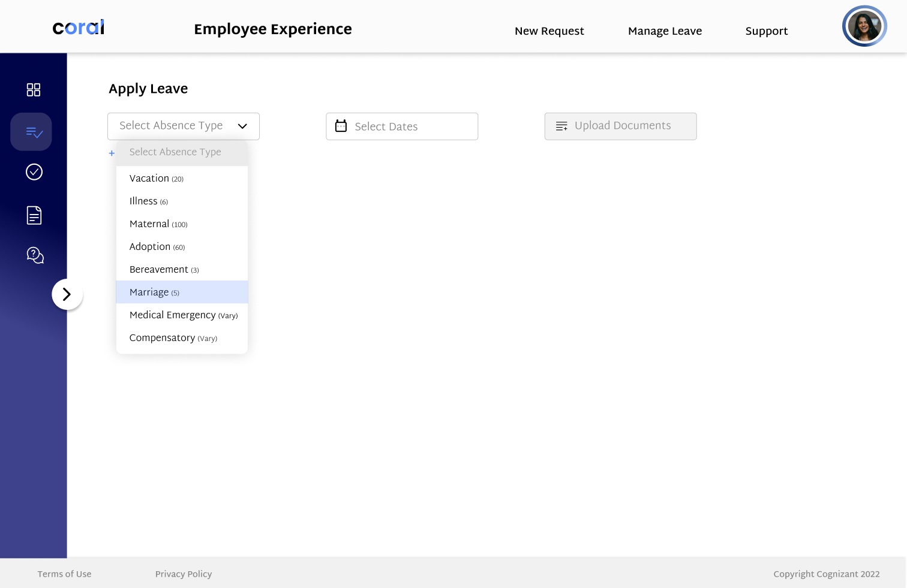Click the Employee Experience title

coord(273,29)
